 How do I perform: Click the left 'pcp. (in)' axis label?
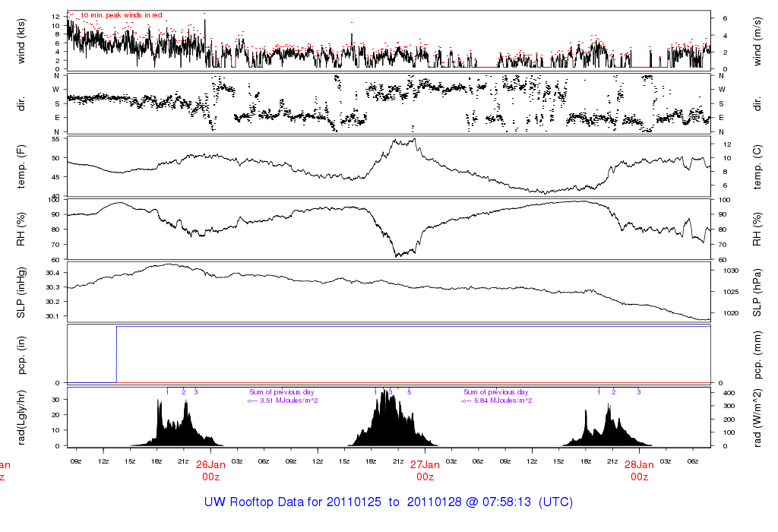[21, 355]
